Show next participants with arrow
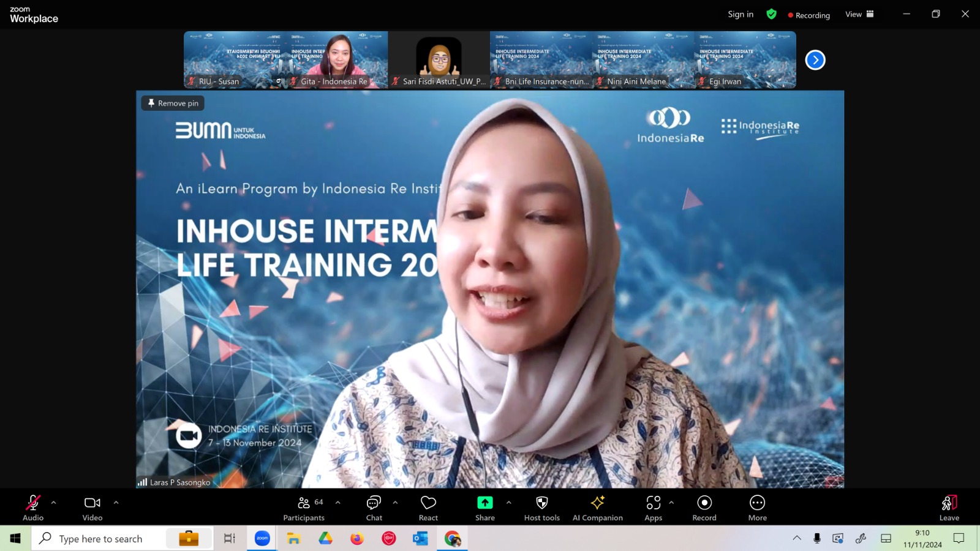This screenshot has width=980, height=551. coord(815,60)
